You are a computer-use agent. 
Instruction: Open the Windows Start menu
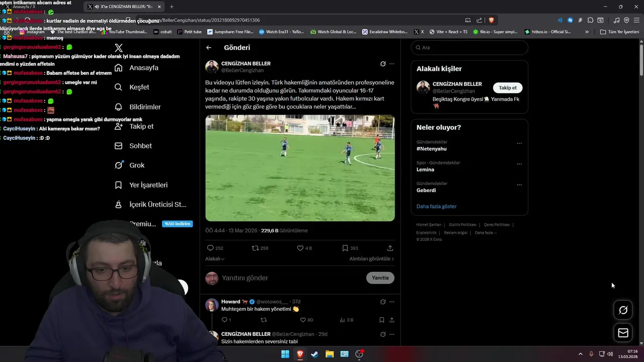[285, 354]
